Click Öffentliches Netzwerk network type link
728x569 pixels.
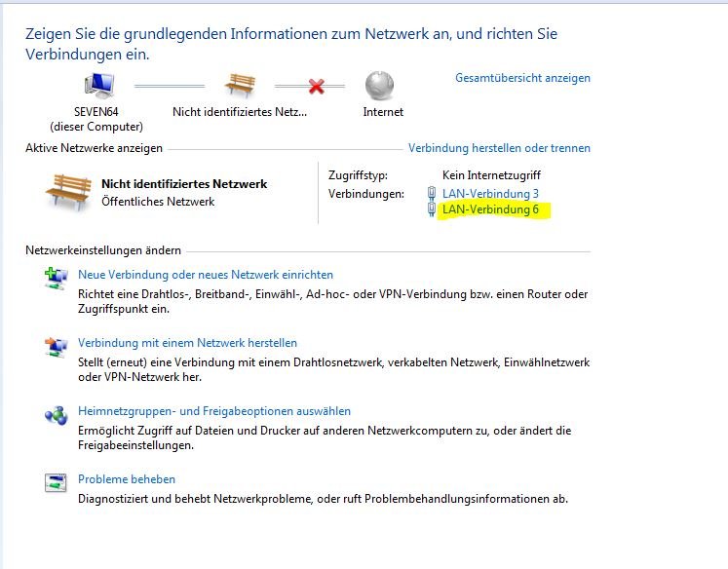(x=158, y=202)
